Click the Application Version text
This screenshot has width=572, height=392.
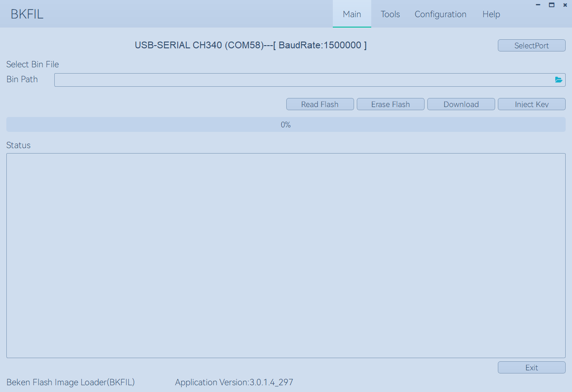234,382
